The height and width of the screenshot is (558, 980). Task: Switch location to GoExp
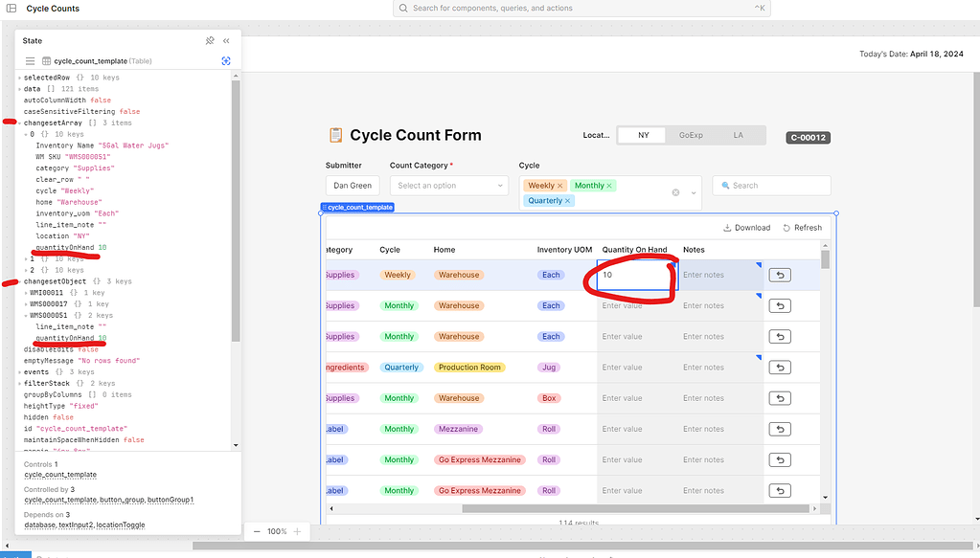pos(691,136)
